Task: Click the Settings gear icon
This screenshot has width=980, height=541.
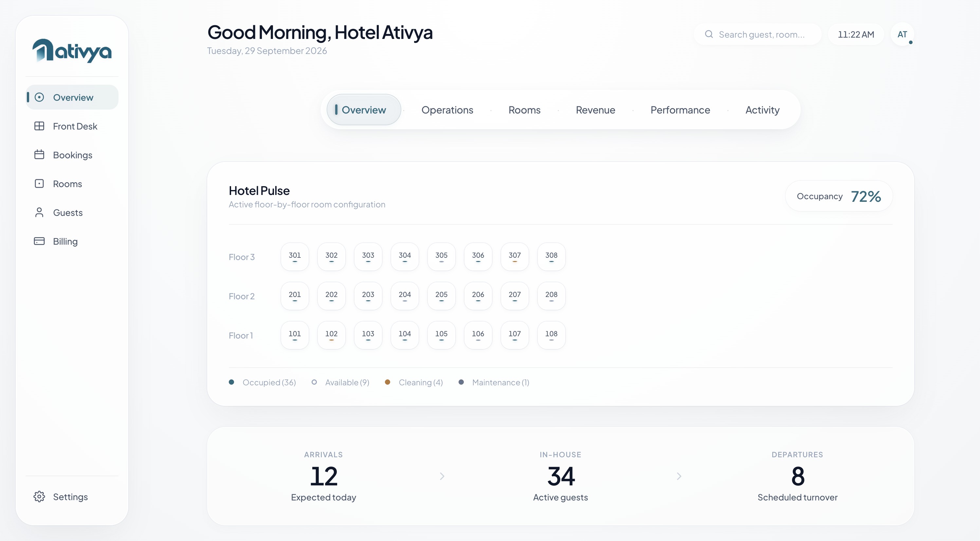Action: click(x=39, y=497)
